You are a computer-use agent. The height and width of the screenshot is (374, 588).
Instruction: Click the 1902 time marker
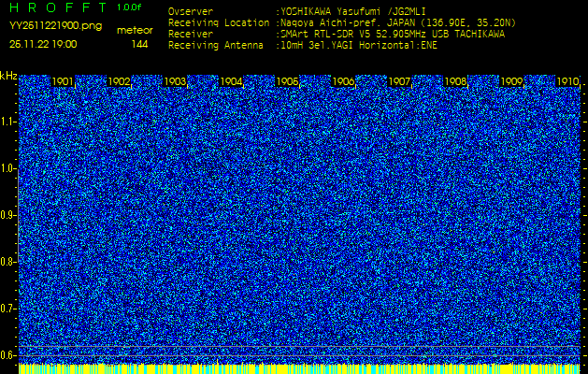(119, 81)
